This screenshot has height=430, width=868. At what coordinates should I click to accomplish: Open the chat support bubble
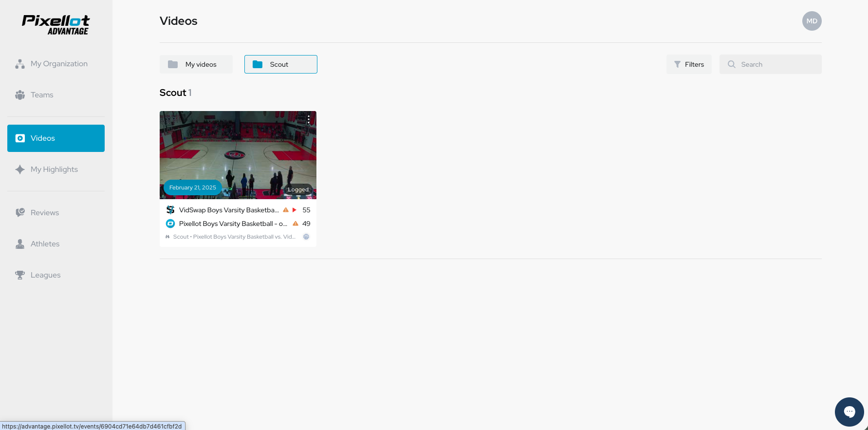[x=849, y=412]
